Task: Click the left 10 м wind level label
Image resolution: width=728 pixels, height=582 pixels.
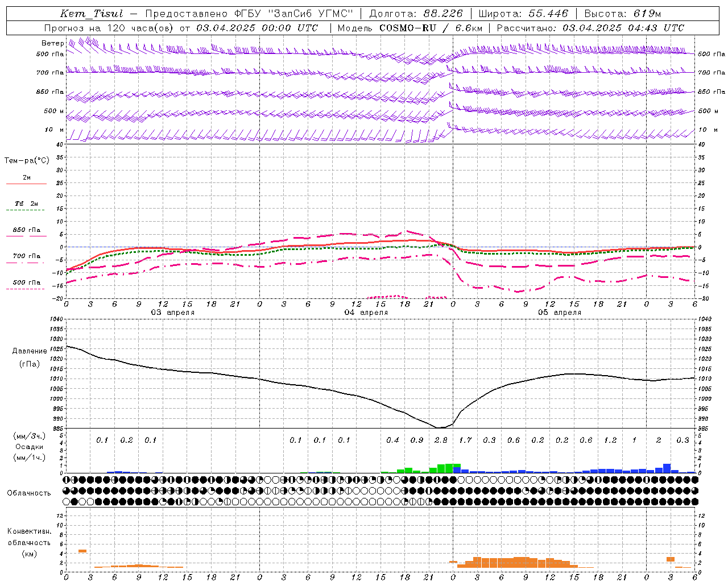Action: tap(54, 130)
